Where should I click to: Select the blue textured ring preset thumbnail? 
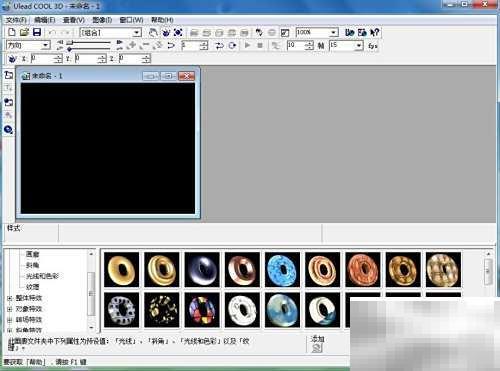coord(282,270)
